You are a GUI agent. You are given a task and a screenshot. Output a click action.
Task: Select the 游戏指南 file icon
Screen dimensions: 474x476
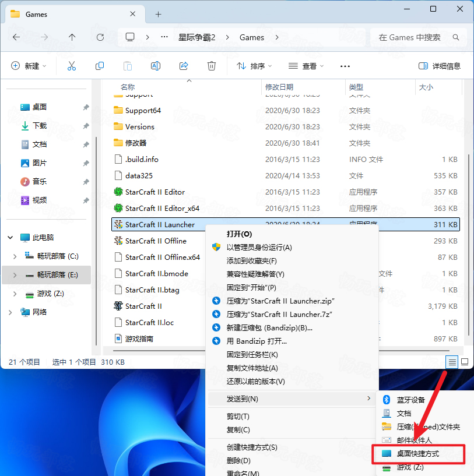(118, 339)
